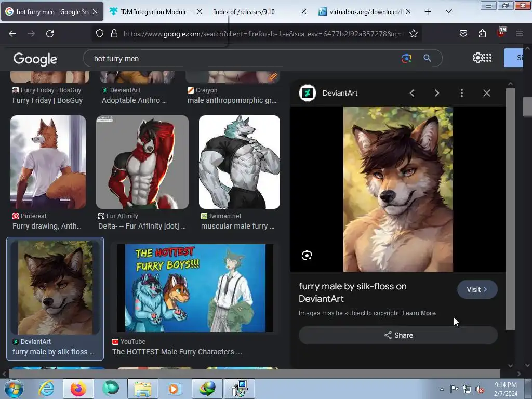Reload the page with the refresh icon
The width and height of the screenshot is (532, 399).
click(50, 34)
